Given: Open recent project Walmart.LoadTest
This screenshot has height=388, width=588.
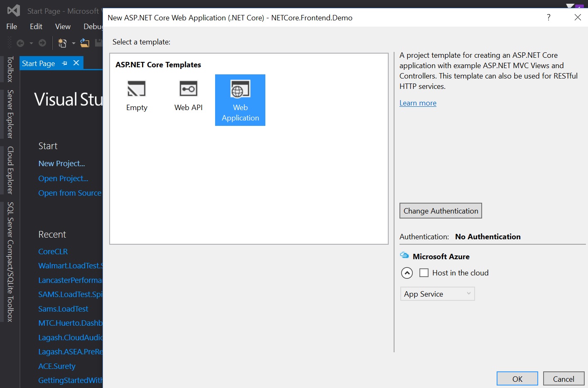Looking at the screenshot, I should point(70,265).
